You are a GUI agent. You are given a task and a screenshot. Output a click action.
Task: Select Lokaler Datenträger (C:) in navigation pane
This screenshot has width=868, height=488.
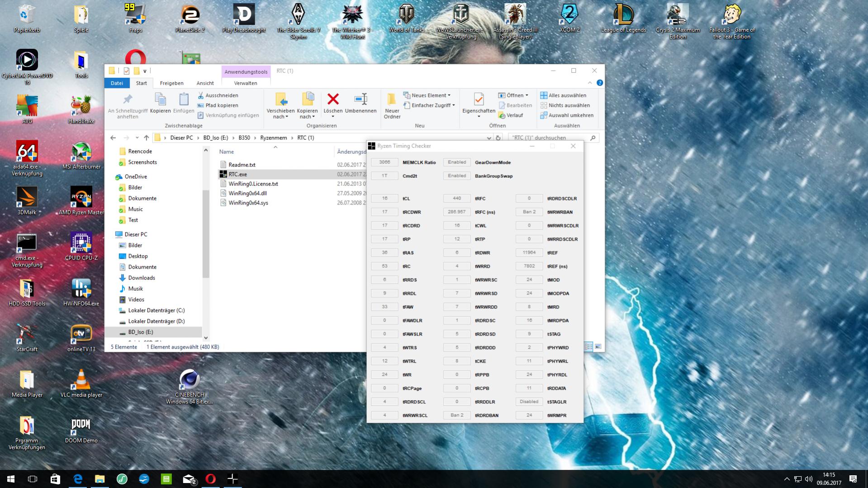pyautogui.click(x=156, y=310)
